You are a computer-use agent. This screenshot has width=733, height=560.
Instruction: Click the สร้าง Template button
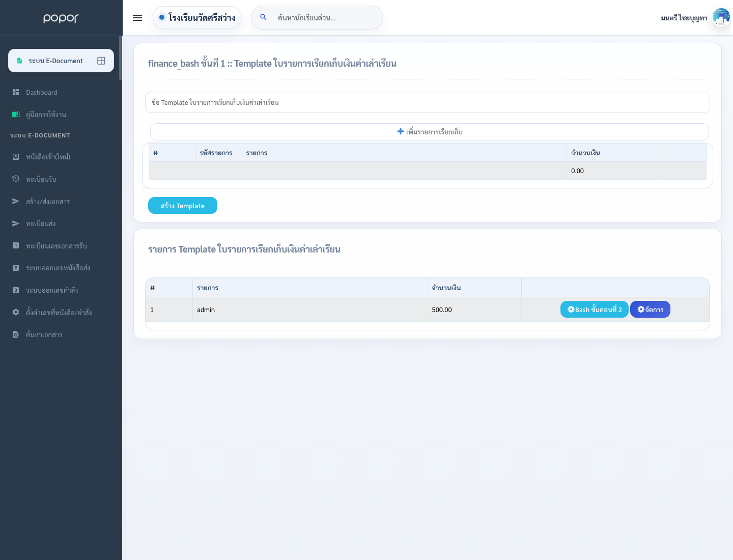click(183, 206)
